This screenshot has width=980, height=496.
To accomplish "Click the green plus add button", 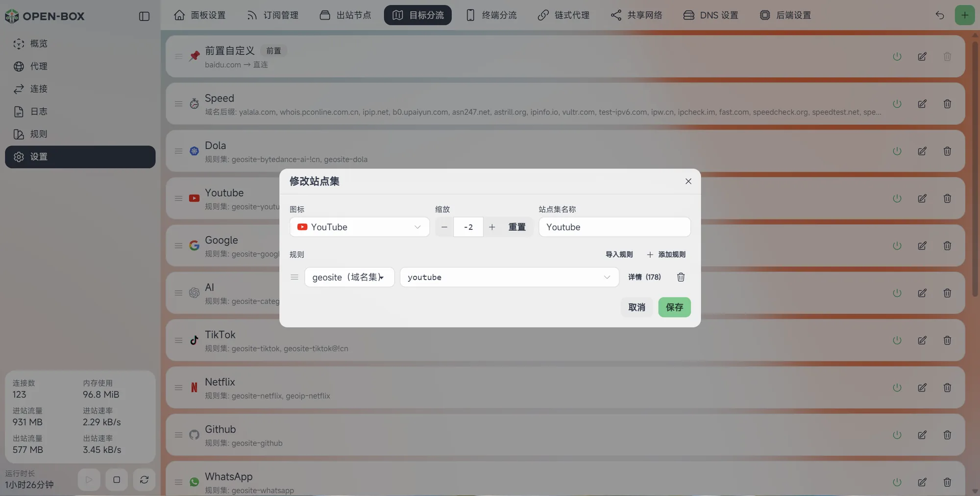I will 964,15.
